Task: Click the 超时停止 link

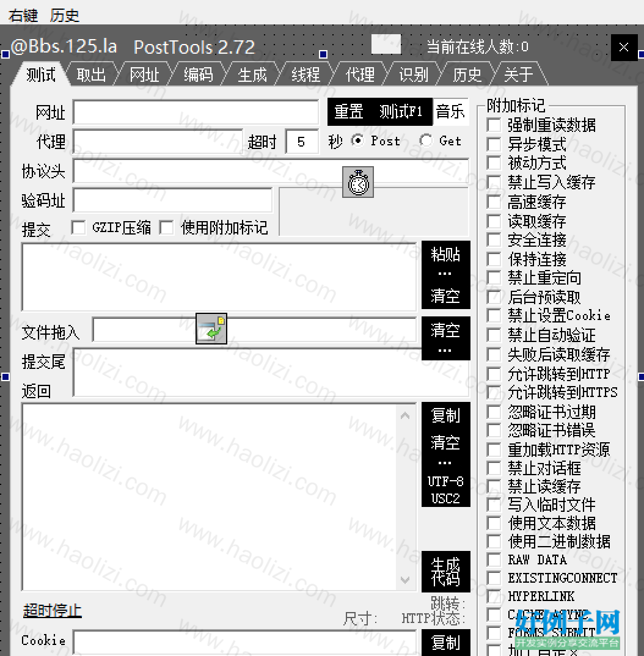Action: click(x=53, y=611)
